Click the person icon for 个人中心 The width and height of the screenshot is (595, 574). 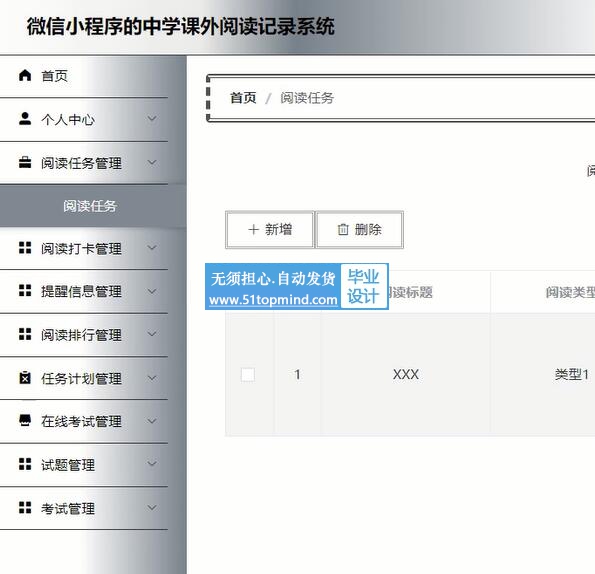(x=25, y=118)
